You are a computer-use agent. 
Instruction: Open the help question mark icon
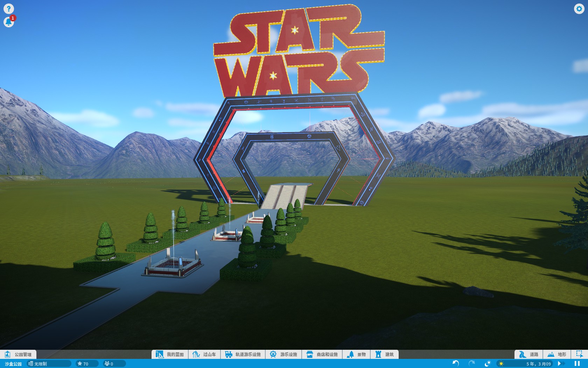(8, 8)
